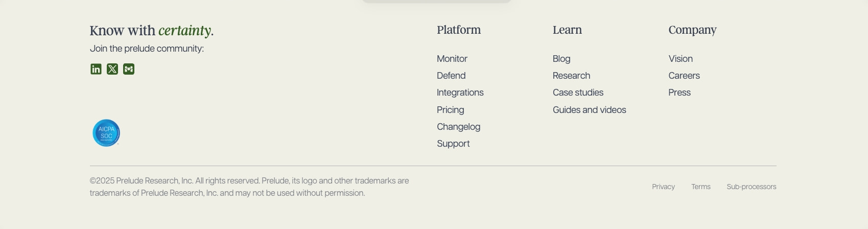Open the Pricing link
Screen dimensions: 868x229
coord(451,110)
